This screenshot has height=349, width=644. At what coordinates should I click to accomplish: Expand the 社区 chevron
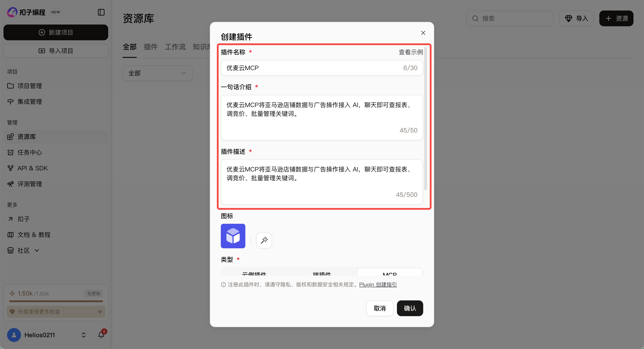click(x=37, y=250)
